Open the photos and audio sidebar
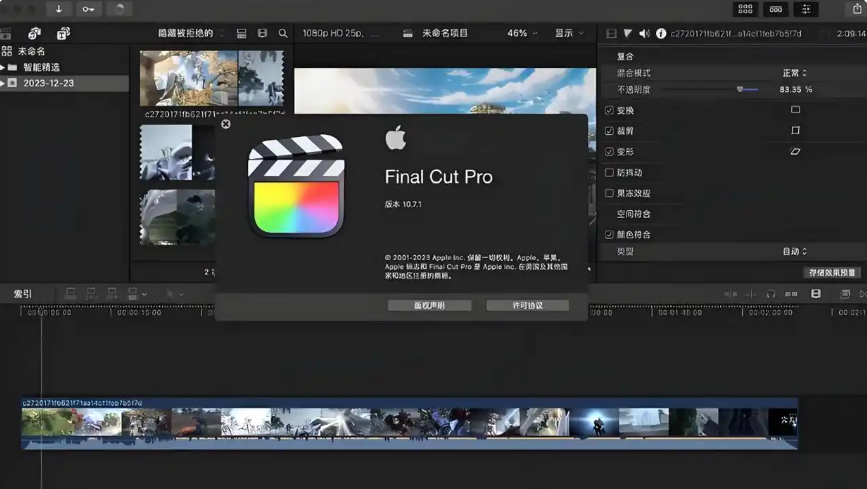 point(34,34)
